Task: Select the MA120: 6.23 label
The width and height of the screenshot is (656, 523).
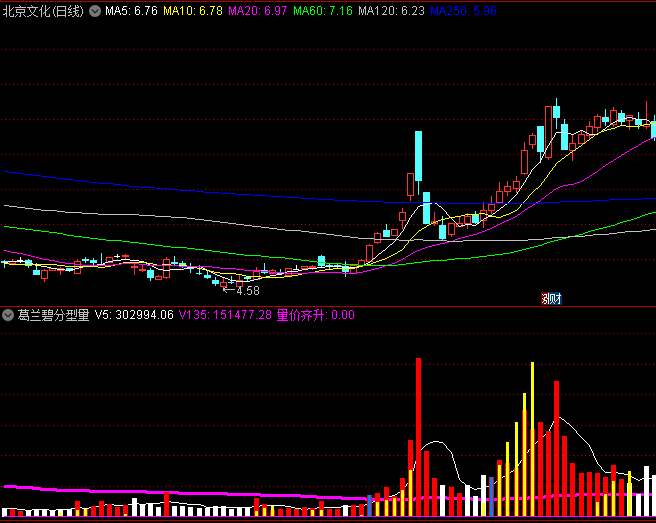Action: coord(391,11)
